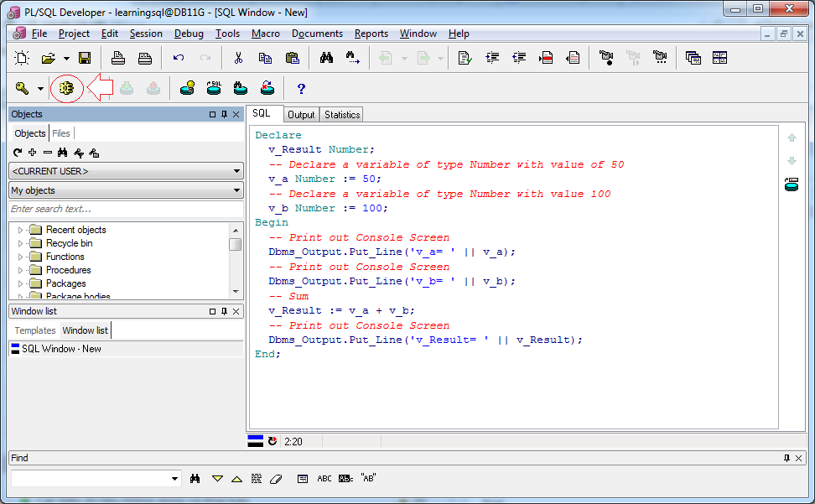Expand the Functions folder
Screen dimensions: 815x504
click(20, 257)
